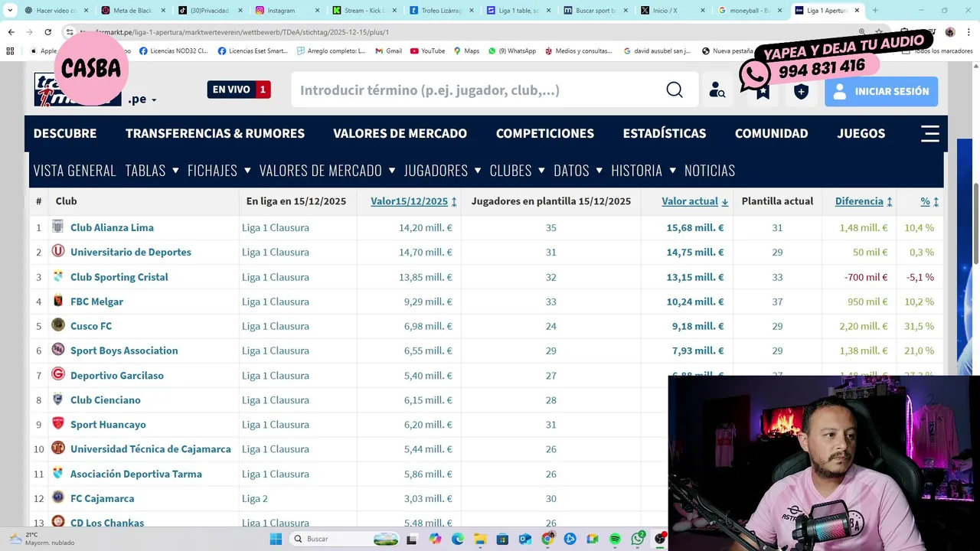This screenshot has width=980, height=551.
Task: Go back with browser back arrow
Action: [11, 32]
